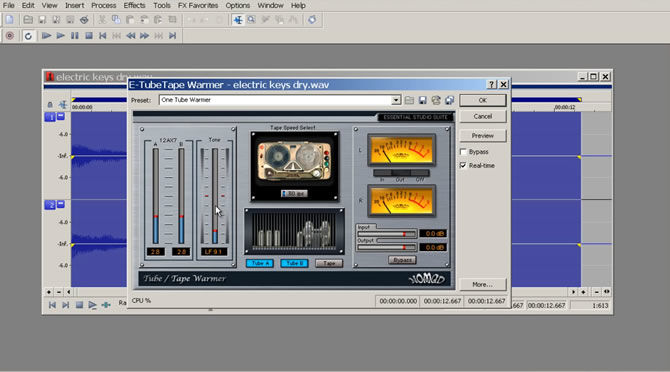Click the More... button

click(483, 284)
